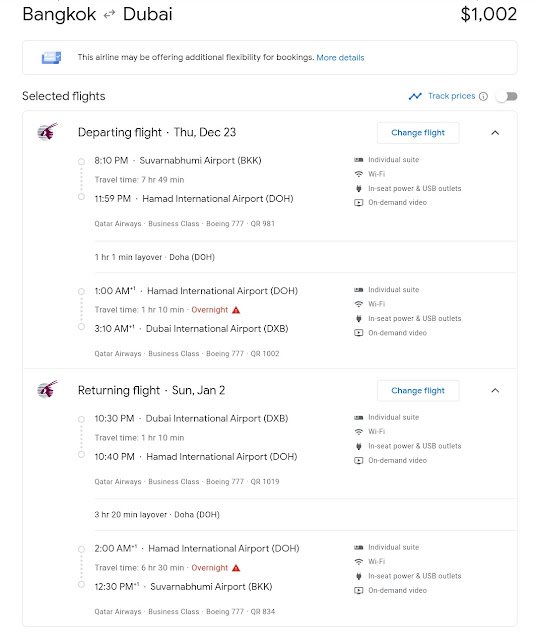The image size is (536, 640).
Task: Click the Wi-Fi icon for flight QR 981
Action: point(358,174)
